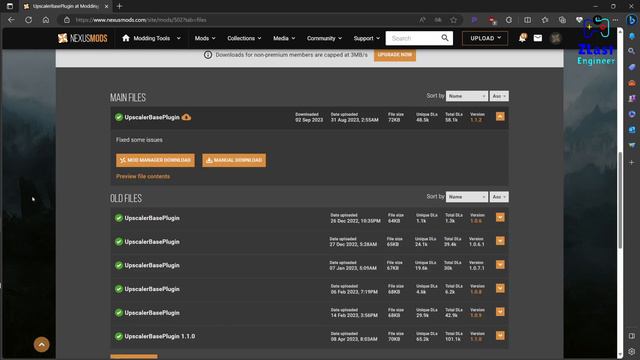This screenshot has height=360, width=640.
Task: Click the '27 Dec 2022, 5:28AM' upload date
Action: (x=353, y=244)
